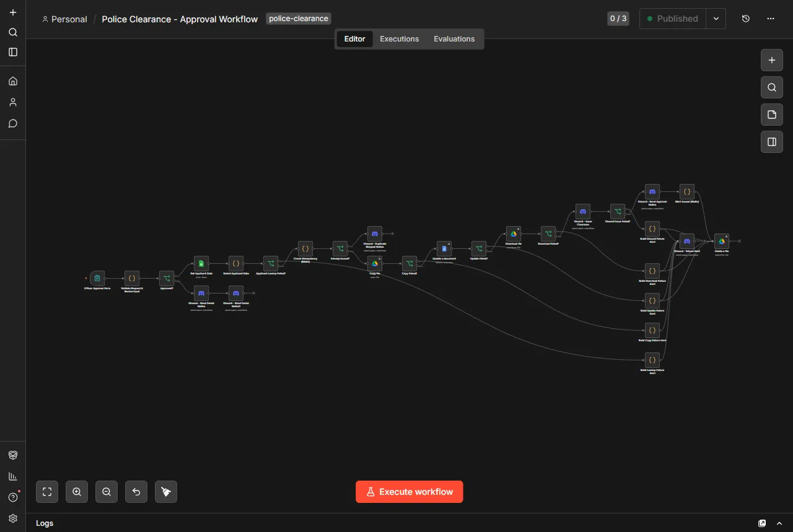Viewport: 793px width, 532px height.
Task: Toggle the left sidebar panel icon
Action: point(13,52)
